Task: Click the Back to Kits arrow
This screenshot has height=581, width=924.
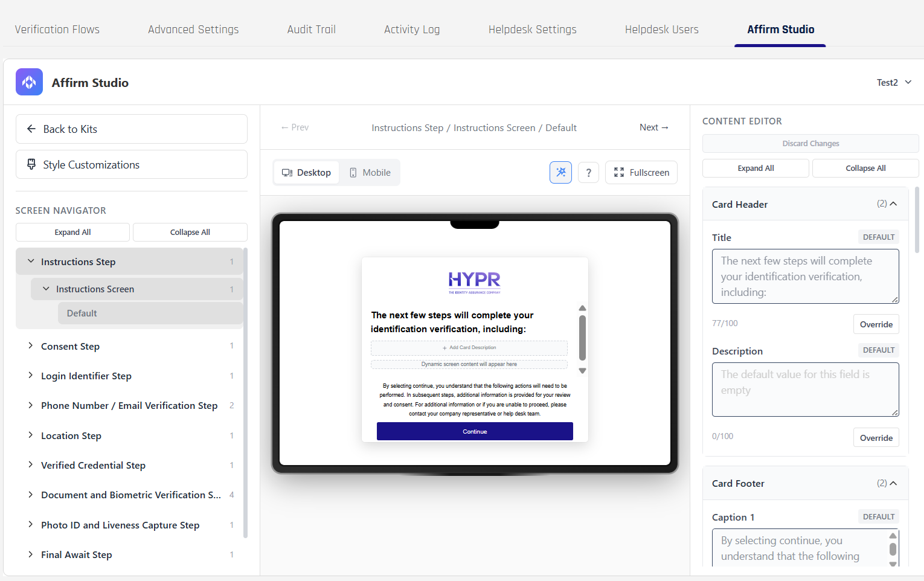Action: (31, 129)
